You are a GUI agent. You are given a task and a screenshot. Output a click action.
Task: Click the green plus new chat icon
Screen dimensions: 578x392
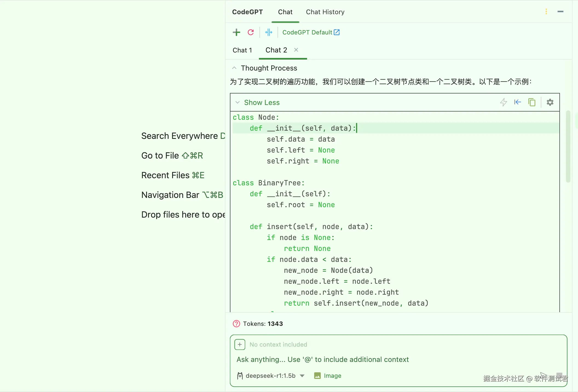coord(236,32)
